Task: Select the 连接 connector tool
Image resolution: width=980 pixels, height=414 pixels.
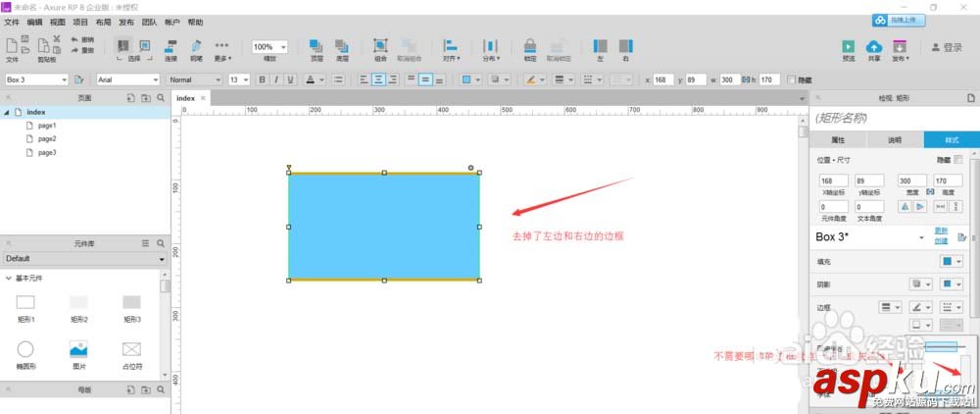Action: click(x=171, y=46)
